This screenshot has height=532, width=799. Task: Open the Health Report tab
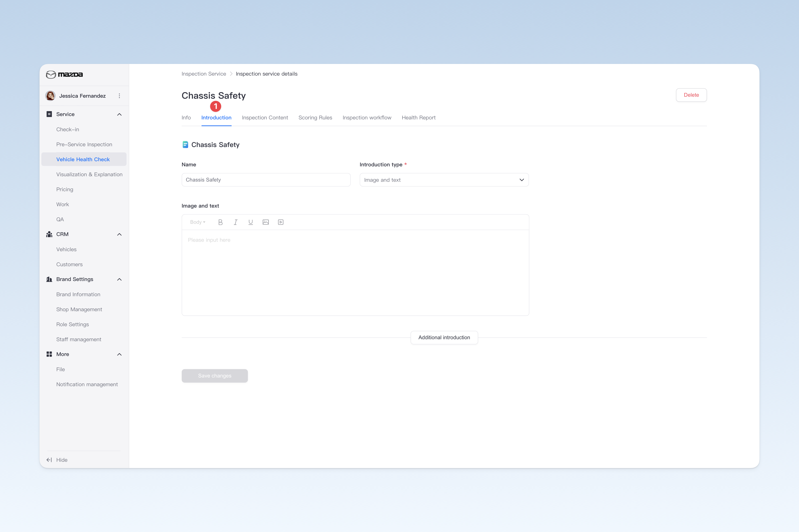point(418,118)
